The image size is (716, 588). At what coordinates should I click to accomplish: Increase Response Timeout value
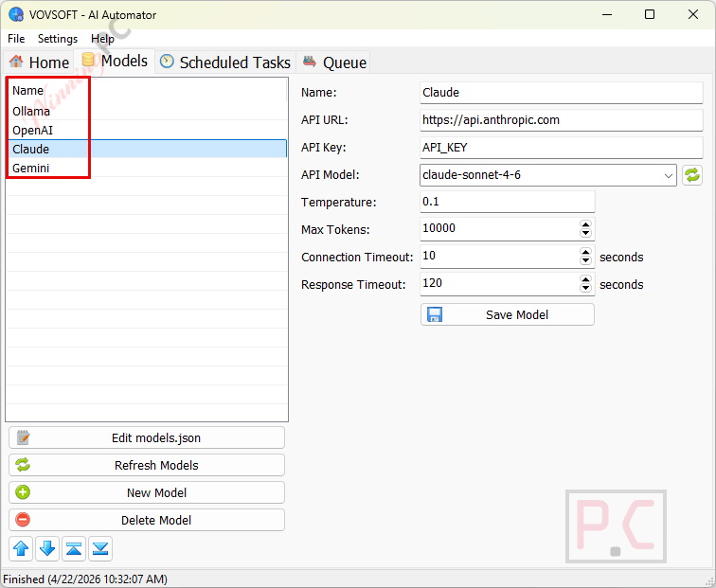586,279
